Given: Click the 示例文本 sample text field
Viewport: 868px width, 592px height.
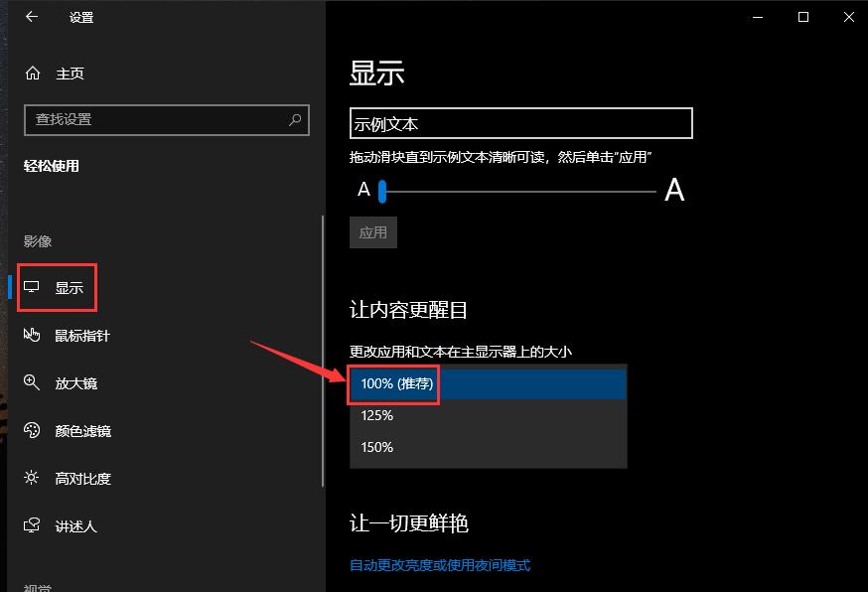Looking at the screenshot, I should point(520,123).
